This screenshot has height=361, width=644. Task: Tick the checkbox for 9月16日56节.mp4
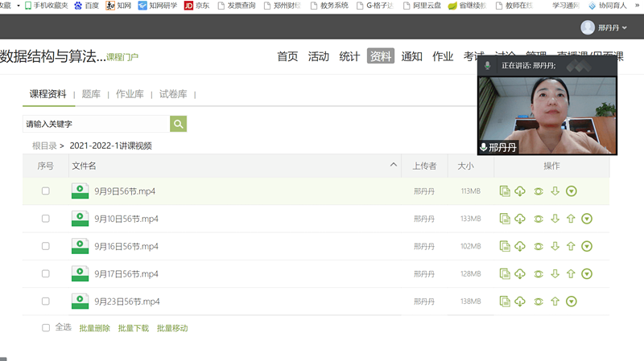[x=46, y=246]
